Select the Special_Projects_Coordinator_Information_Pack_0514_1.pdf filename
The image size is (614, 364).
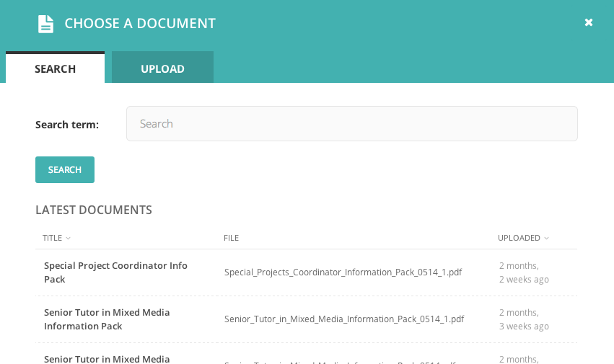click(x=343, y=272)
